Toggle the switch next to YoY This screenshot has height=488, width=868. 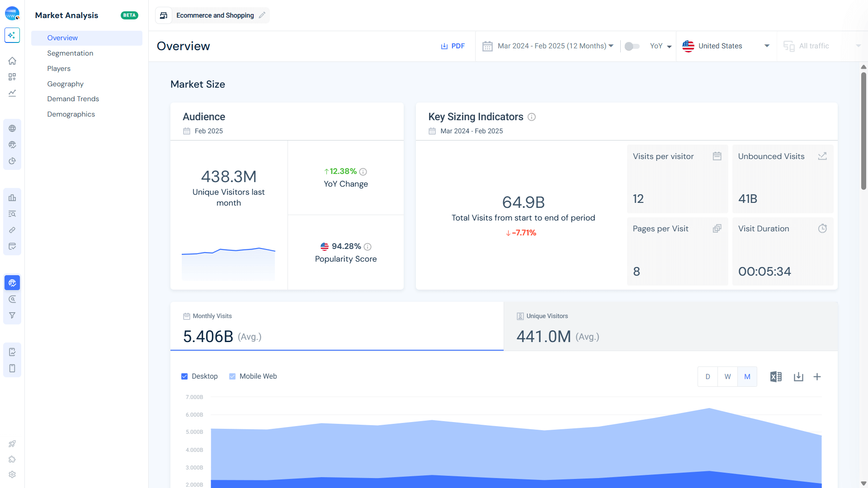[632, 46]
